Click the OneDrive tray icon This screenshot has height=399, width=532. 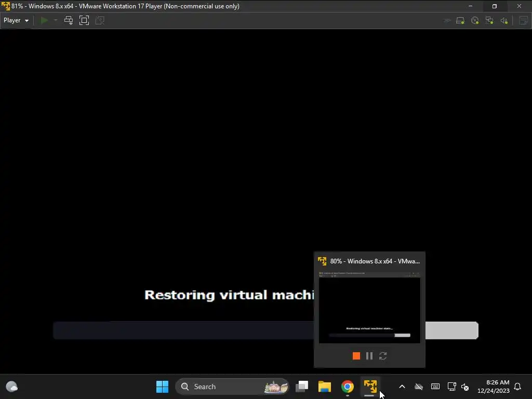[419, 387]
